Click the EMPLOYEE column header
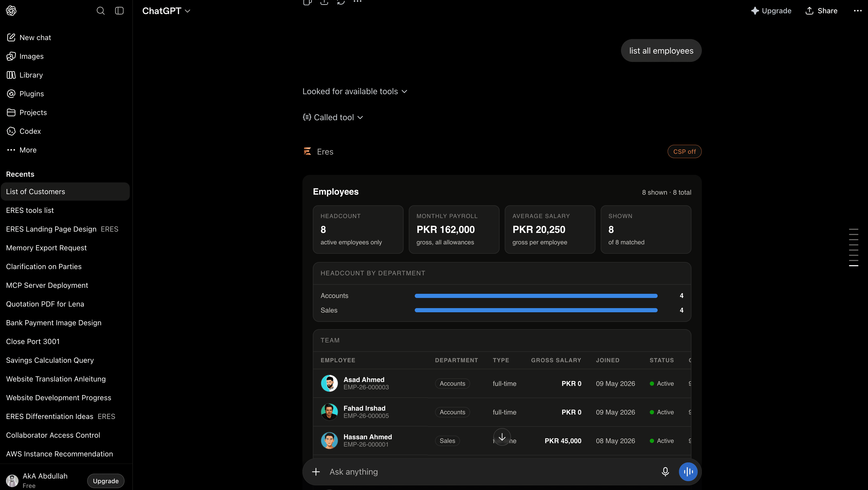868x490 pixels. pyautogui.click(x=338, y=360)
